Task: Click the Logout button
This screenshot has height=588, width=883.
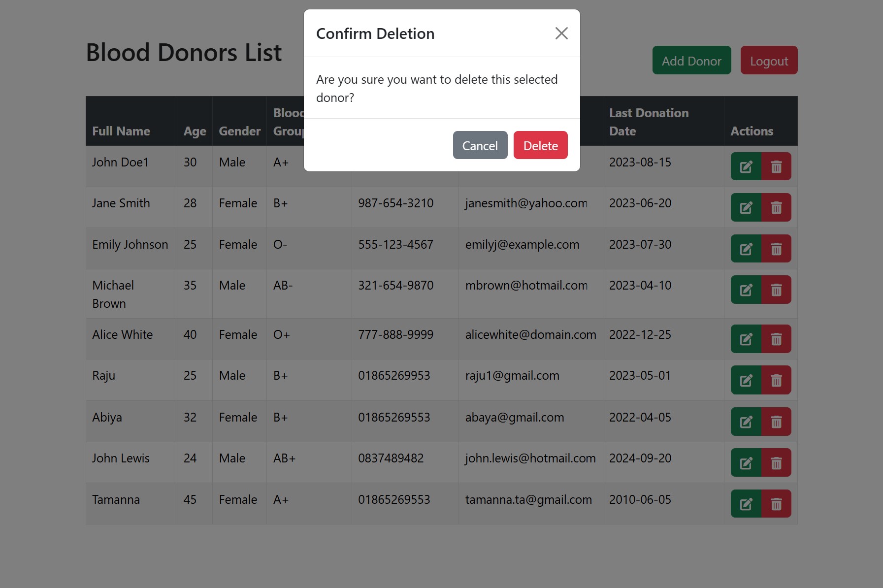Action: [768, 61]
